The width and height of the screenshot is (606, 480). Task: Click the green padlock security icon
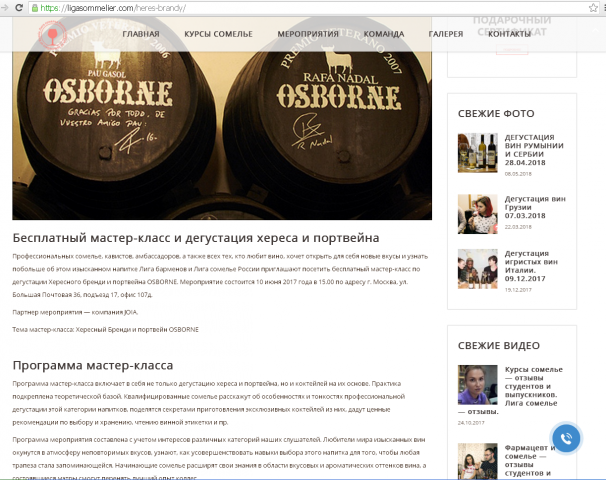point(35,8)
